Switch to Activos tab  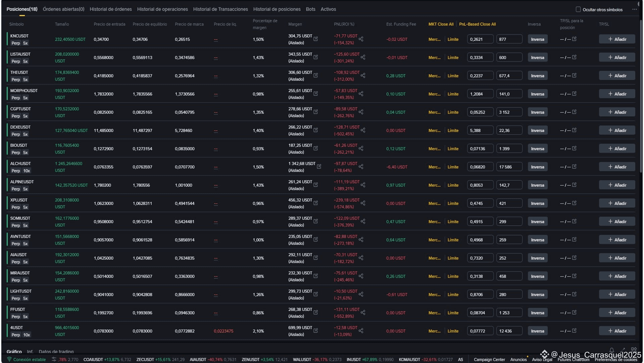tap(328, 9)
